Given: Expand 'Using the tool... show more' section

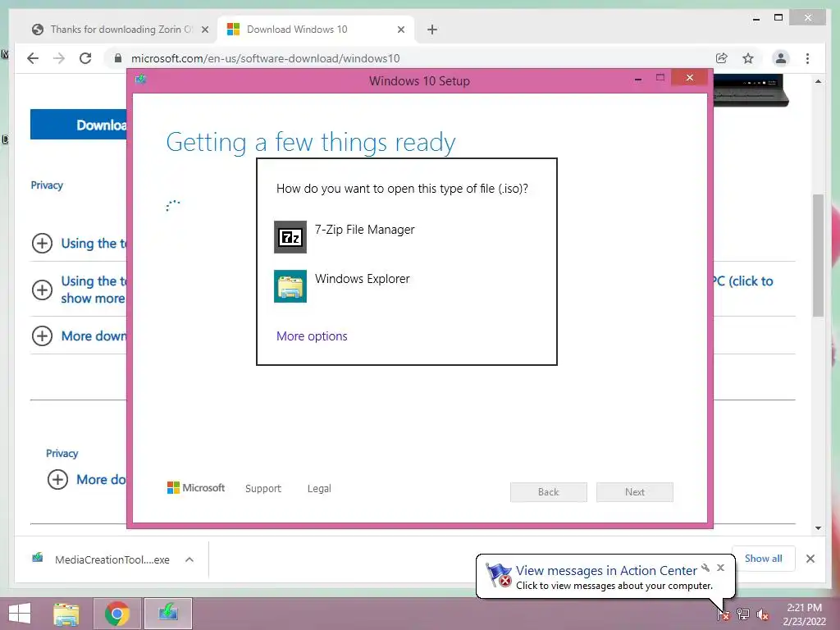Looking at the screenshot, I should 42,290.
